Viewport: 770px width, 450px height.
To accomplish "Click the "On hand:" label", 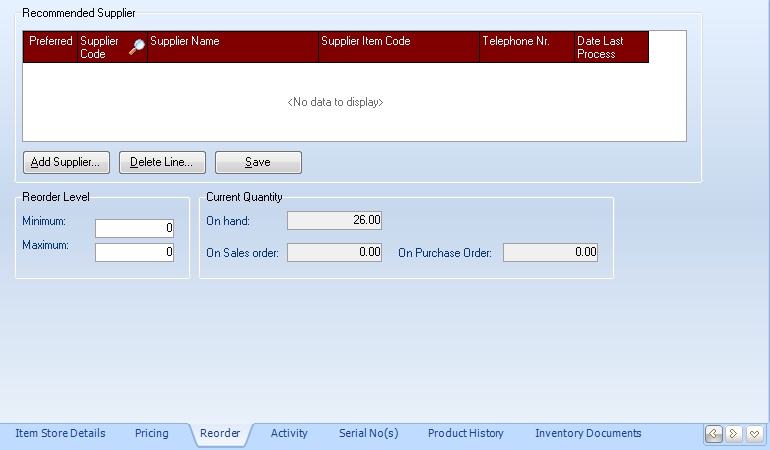I will [228, 221].
